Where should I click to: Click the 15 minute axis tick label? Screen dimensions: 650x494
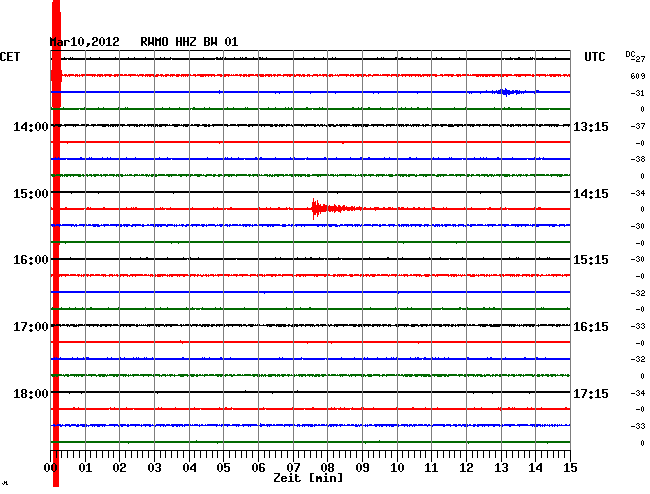(x=570, y=468)
